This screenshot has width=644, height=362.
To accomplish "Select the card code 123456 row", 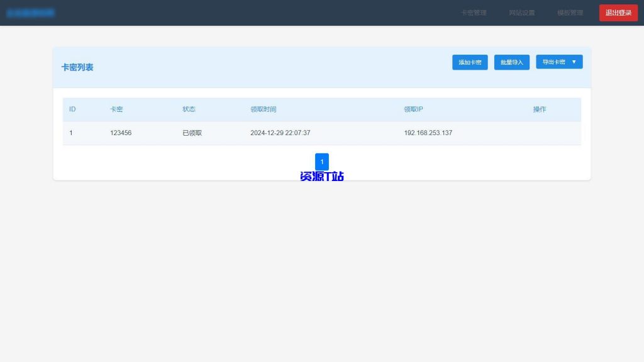I will click(x=120, y=133).
